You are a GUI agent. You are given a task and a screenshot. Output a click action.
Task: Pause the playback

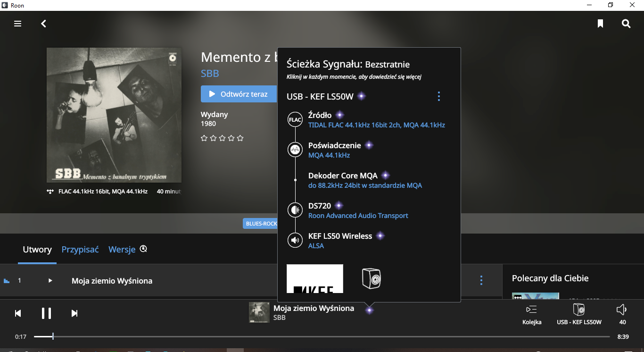[46, 313]
